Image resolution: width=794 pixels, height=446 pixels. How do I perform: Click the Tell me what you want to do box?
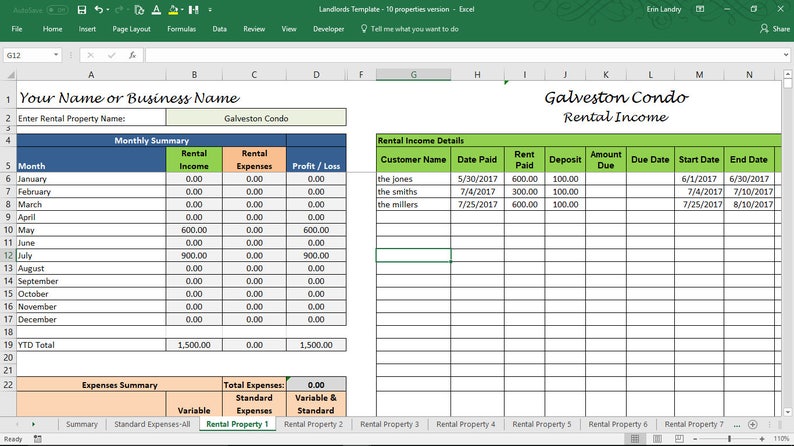410,29
